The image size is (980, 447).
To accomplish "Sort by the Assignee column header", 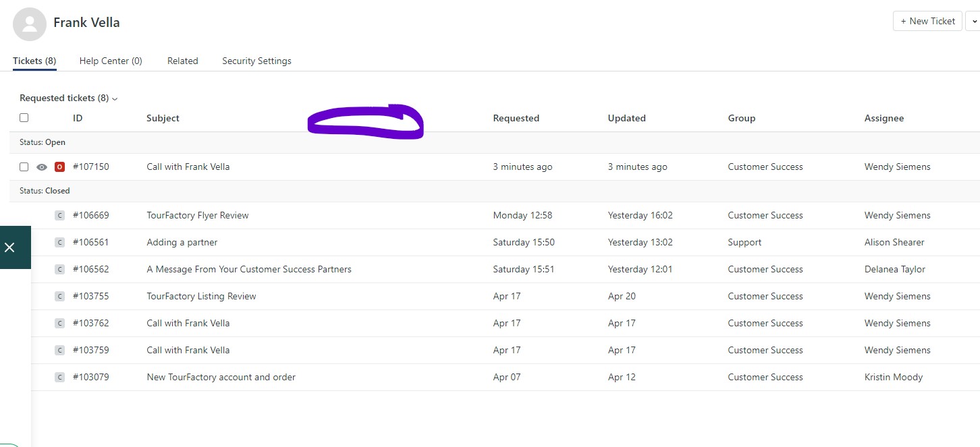I will point(883,119).
